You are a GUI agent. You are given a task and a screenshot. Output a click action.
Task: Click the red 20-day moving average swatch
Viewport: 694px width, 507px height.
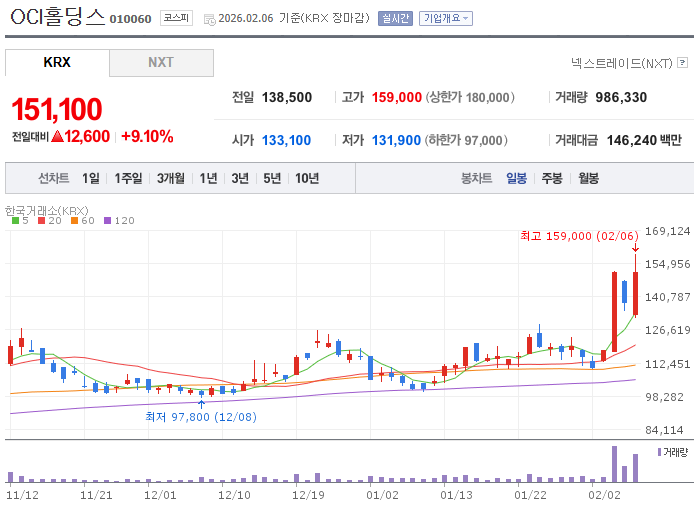pyautogui.click(x=42, y=221)
